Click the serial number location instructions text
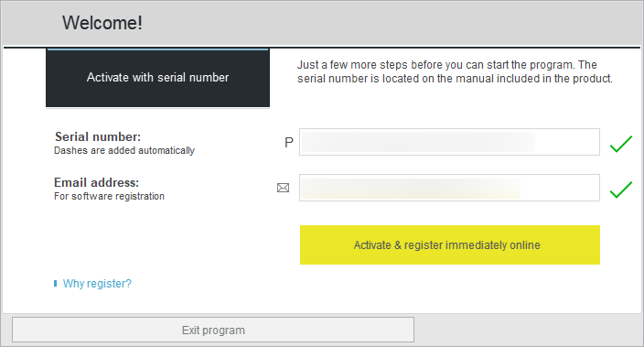The image size is (644, 347). (455, 71)
